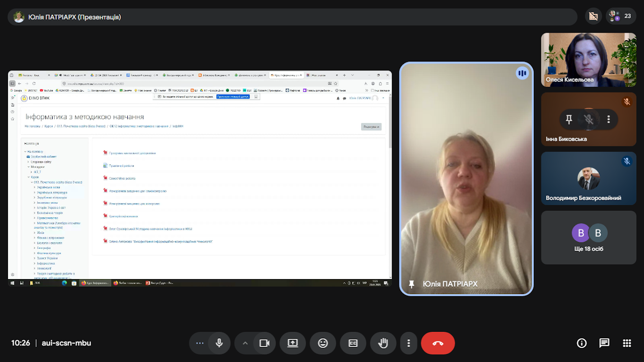Screen dimensions: 644x362
Task: Expand video settings with the up chevron
Action: pyautogui.click(x=245, y=343)
